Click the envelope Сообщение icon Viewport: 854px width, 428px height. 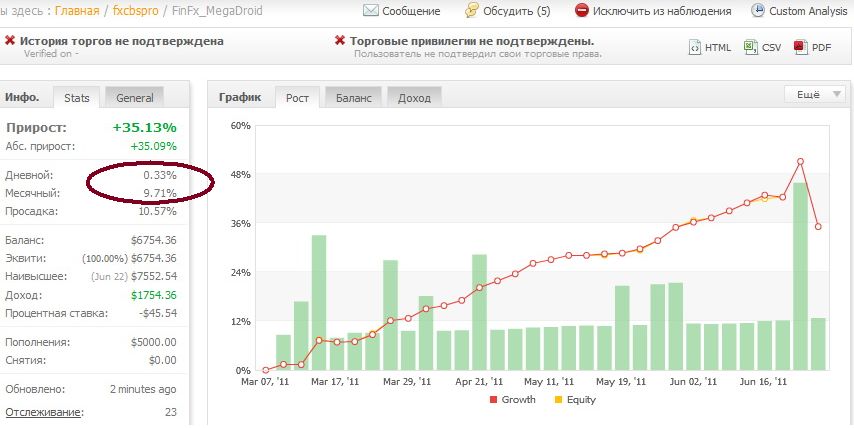370,10
